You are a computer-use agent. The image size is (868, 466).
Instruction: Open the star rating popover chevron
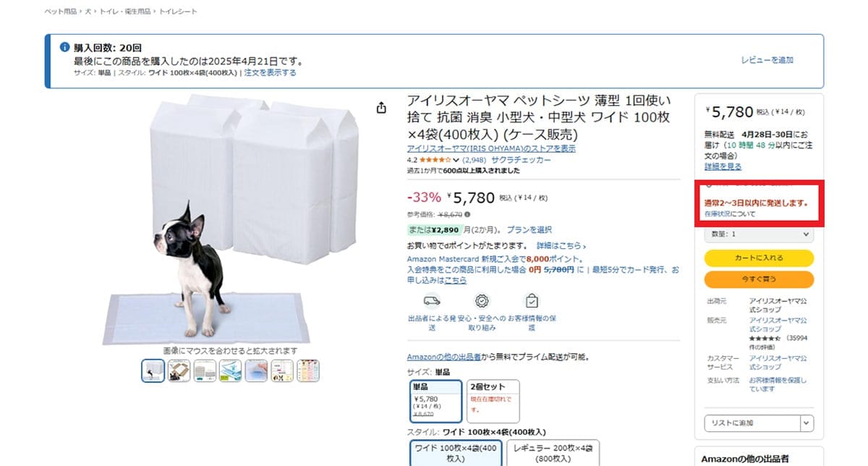[x=456, y=160]
